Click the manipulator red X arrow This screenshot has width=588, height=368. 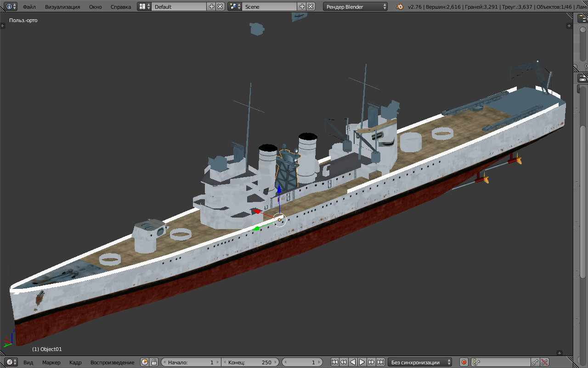(257, 212)
